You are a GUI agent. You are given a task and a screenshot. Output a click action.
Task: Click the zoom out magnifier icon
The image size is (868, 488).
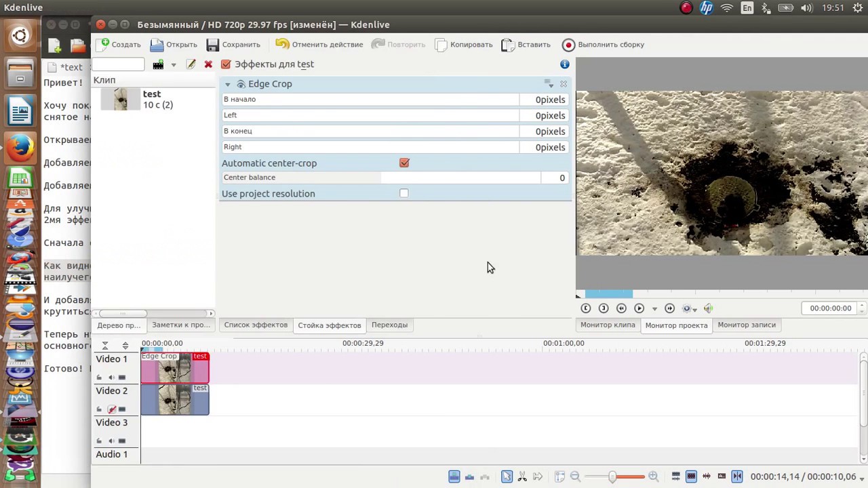point(575,476)
